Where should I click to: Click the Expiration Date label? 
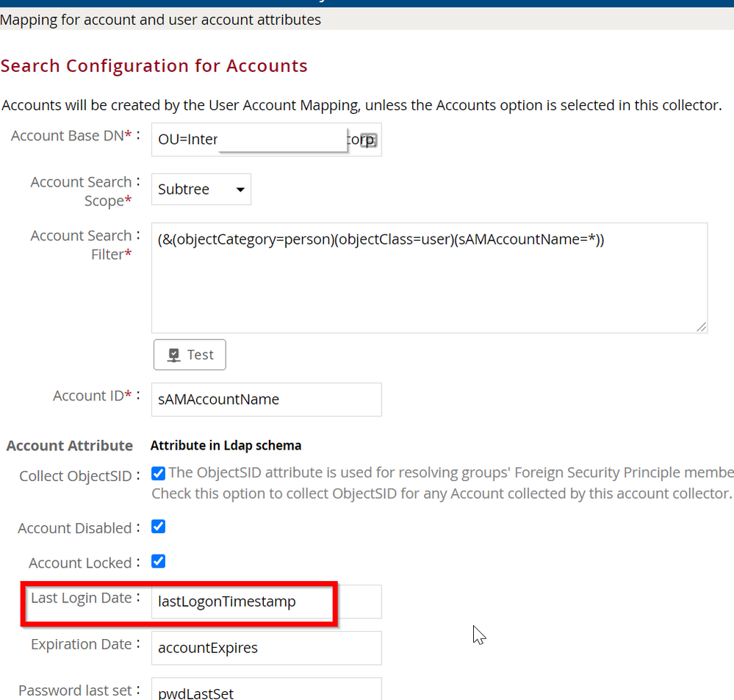[81, 644]
